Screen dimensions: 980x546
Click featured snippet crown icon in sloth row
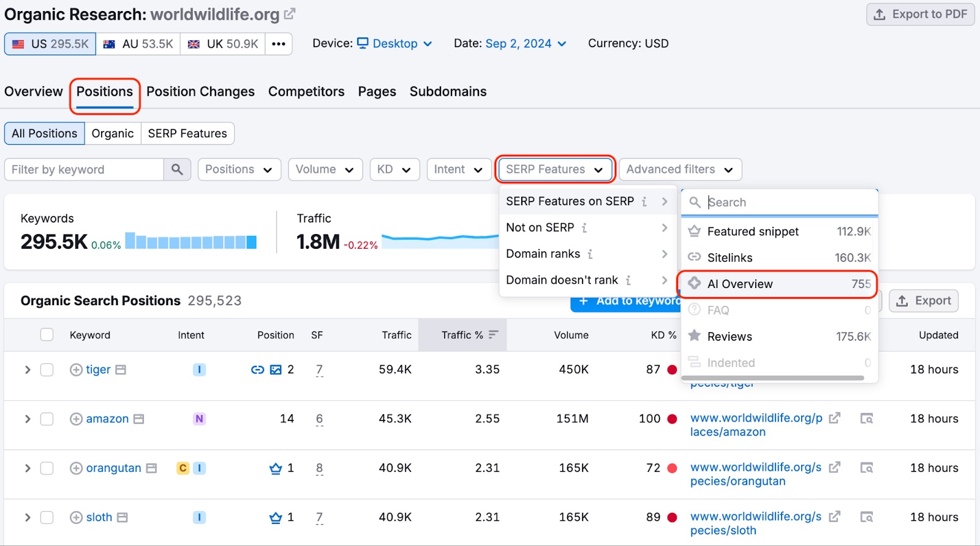tap(276, 518)
